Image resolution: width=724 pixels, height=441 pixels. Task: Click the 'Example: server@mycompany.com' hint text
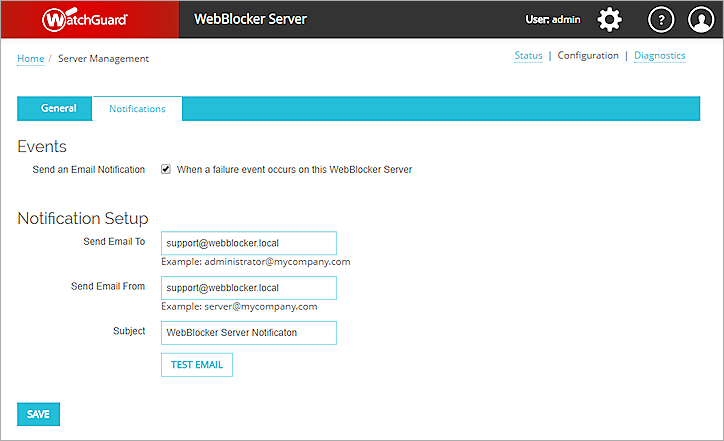[x=239, y=307]
